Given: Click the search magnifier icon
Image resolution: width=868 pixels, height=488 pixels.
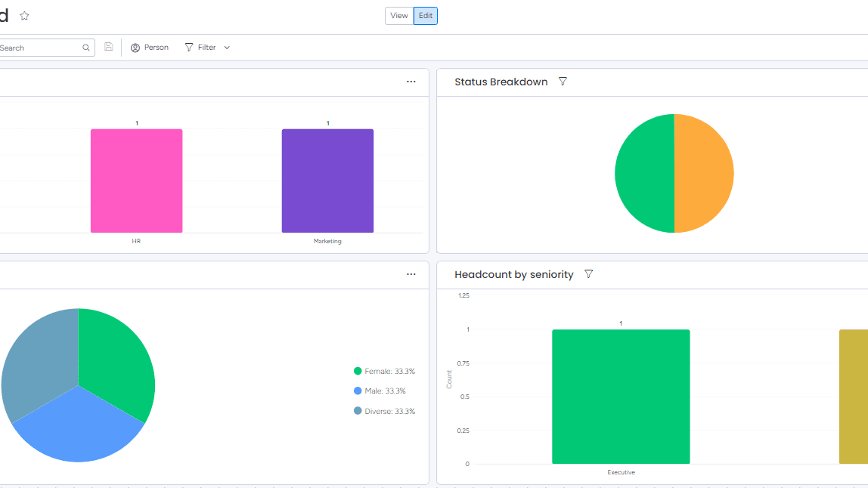Looking at the screenshot, I should 85,48.
